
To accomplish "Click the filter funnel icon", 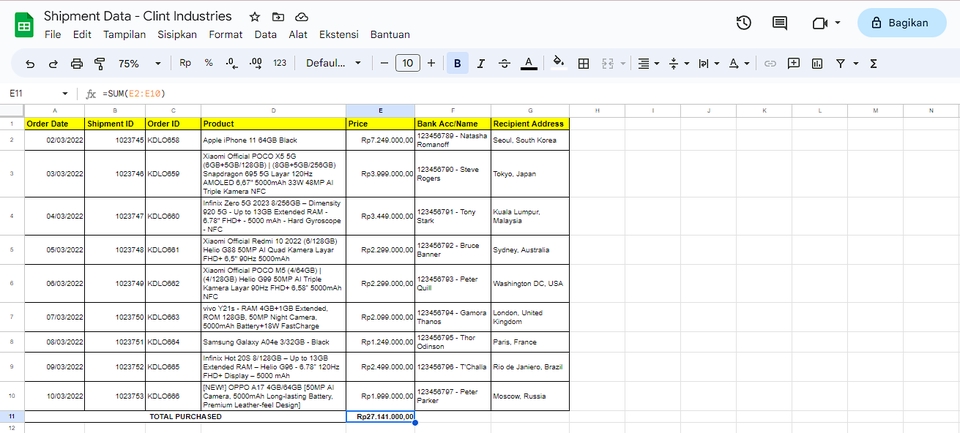I will [841, 64].
